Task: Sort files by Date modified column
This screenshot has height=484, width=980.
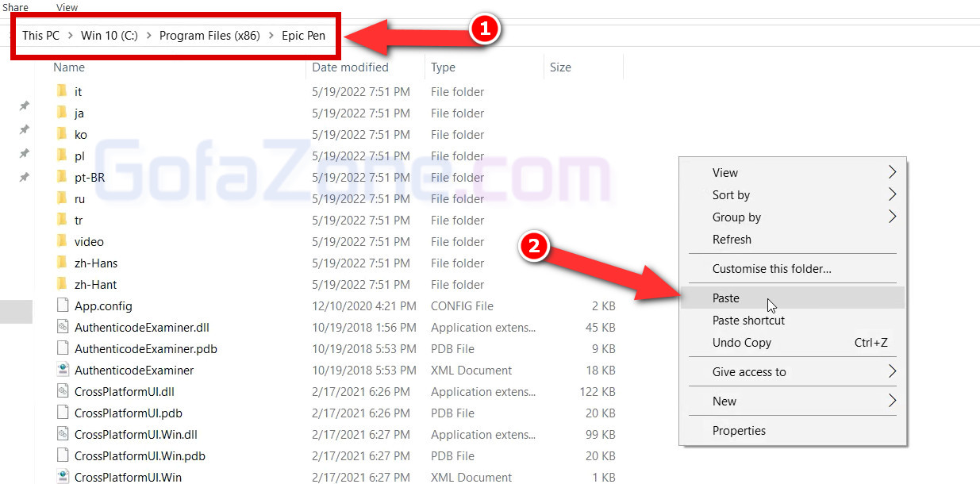Action: click(350, 67)
